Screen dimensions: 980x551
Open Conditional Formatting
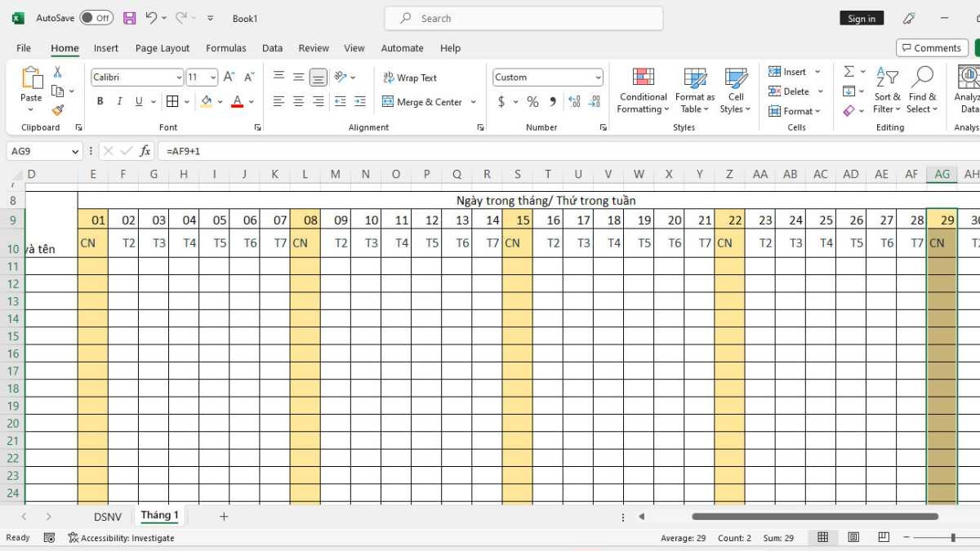pyautogui.click(x=644, y=91)
